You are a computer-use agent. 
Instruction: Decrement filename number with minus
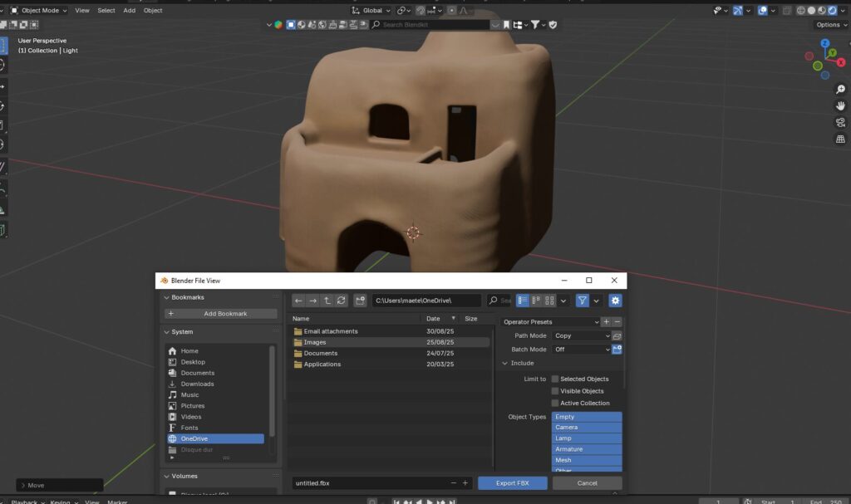pos(453,483)
